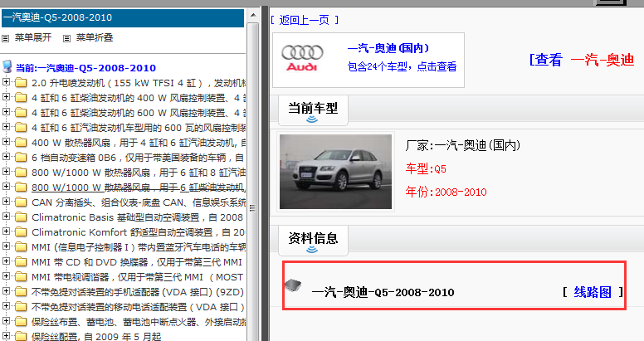Click the 车型:Q5 text
644x341 pixels.
(426, 168)
